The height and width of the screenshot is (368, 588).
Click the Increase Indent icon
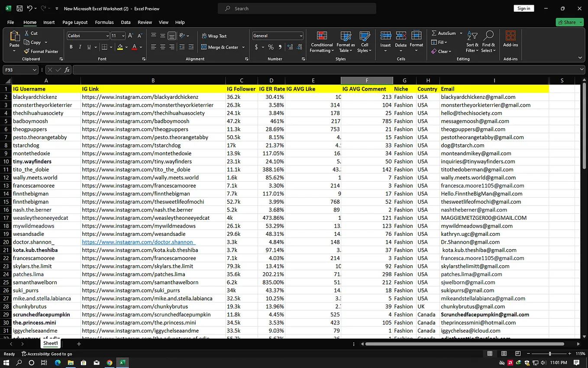click(191, 47)
